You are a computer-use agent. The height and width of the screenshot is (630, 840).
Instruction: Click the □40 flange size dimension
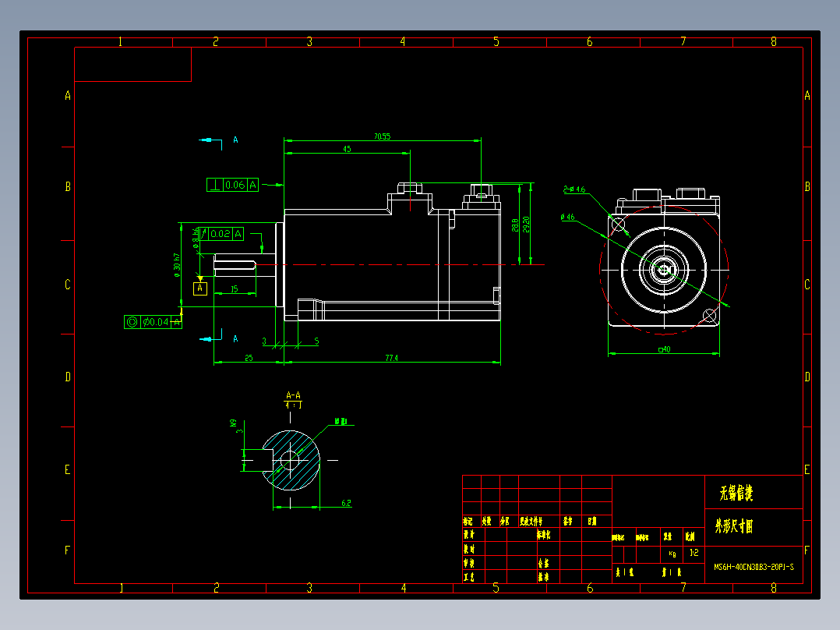(664, 349)
